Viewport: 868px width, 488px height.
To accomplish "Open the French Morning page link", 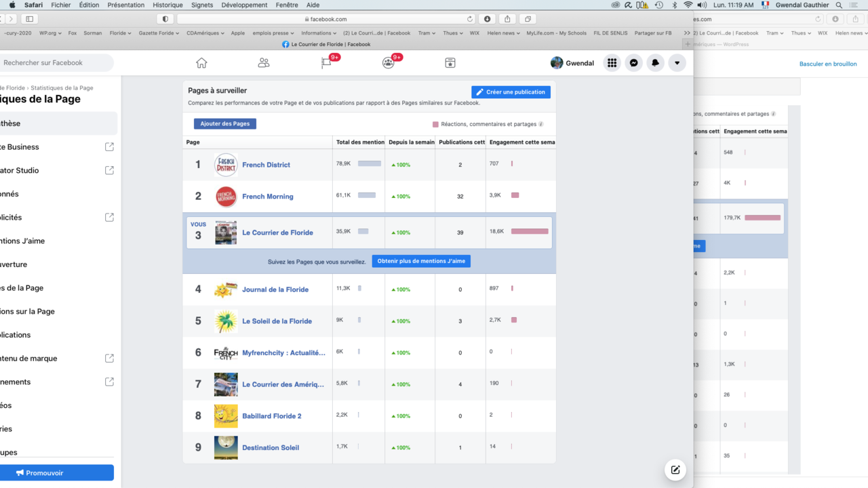I will click(267, 197).
